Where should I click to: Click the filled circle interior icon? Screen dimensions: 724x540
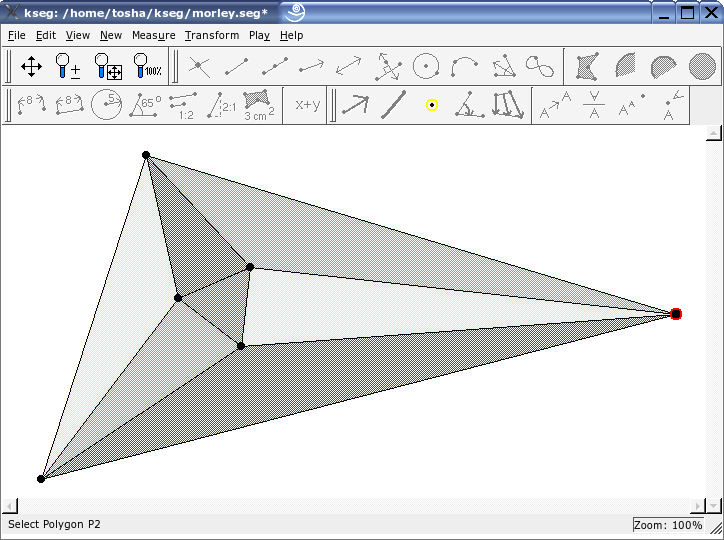(x=702, y=67)
